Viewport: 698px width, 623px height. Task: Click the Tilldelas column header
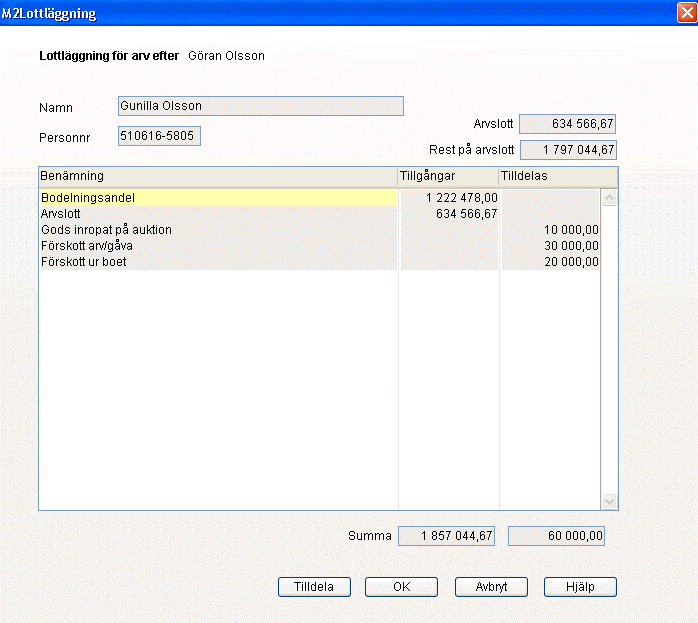click(x=550, y=176)
